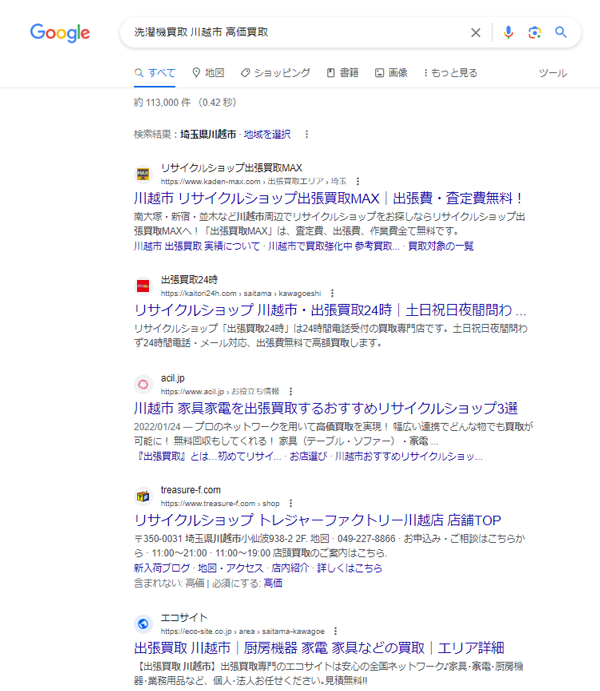
Task: Click the eco-site.co.jp area saitama-kawagoe breadcrumb
Action: [x=243, y=631]
